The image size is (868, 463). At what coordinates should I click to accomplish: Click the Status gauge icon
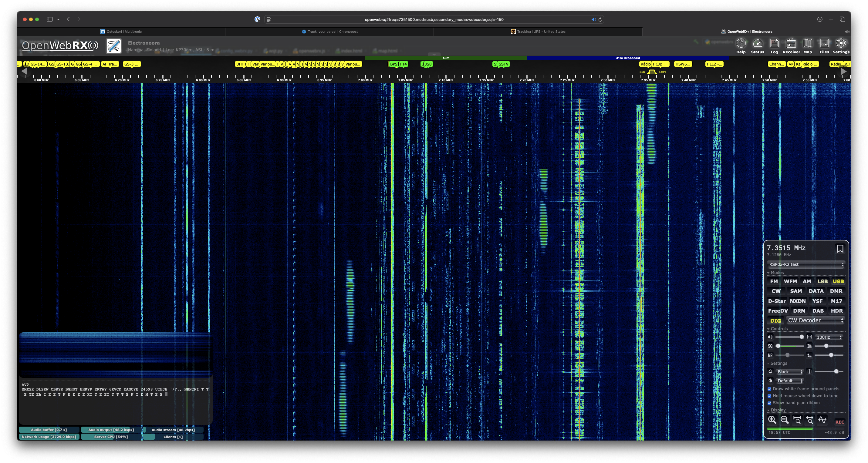[757, 46]
